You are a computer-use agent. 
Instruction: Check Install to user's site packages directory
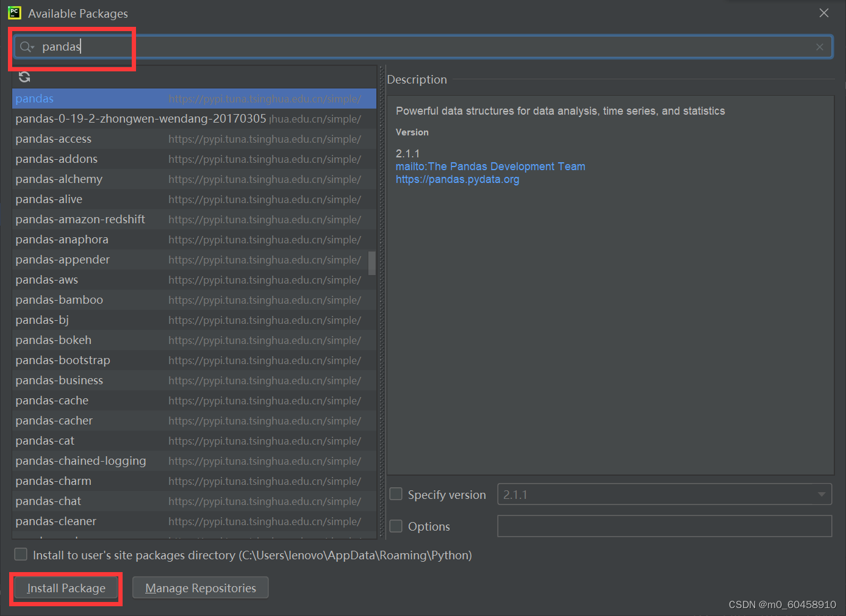pyautogui.click(x=21, y=554)
